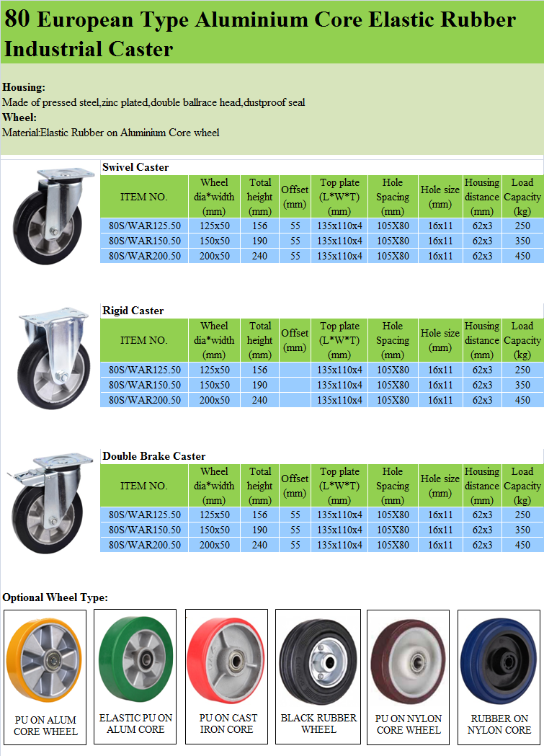Click the 'Rigid Caster' table heading

click(133, 311)
